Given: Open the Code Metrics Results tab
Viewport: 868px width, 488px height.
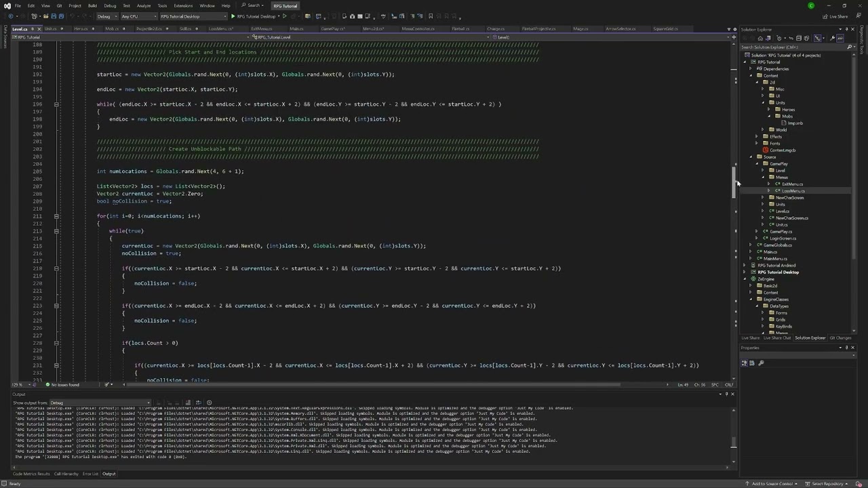Looking at the screenshot, I should point(31,474).
